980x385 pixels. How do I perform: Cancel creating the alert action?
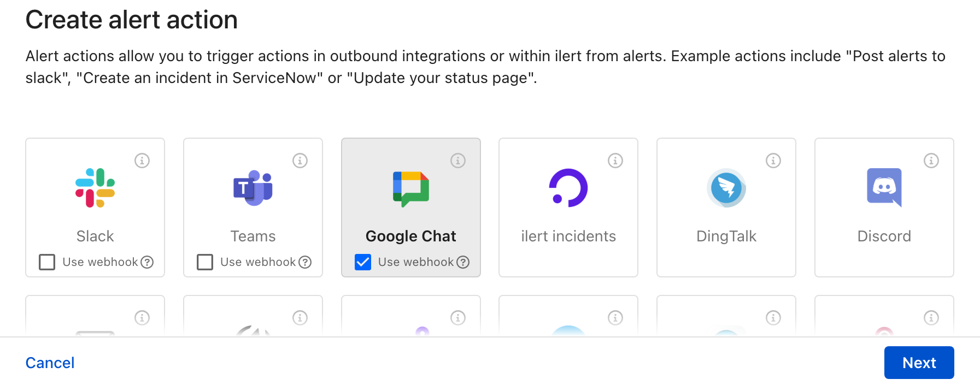[50, 363]
